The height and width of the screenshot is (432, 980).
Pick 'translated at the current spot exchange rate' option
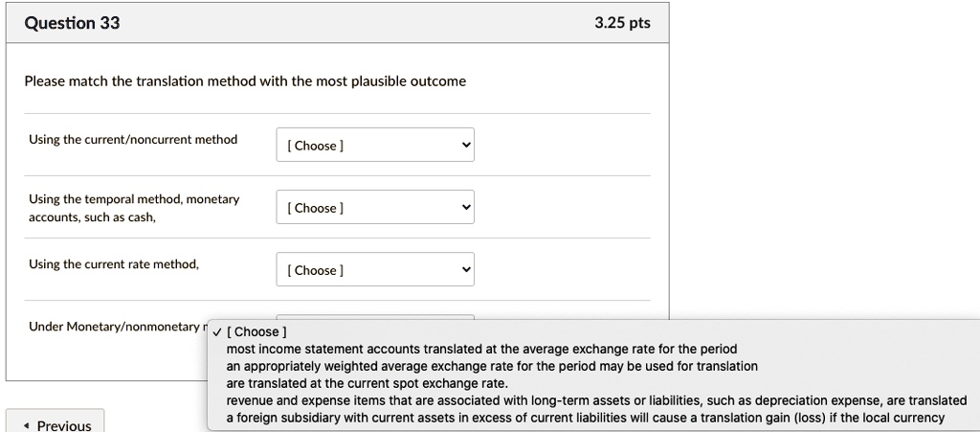pyautogui.click(x=367, y=383)
